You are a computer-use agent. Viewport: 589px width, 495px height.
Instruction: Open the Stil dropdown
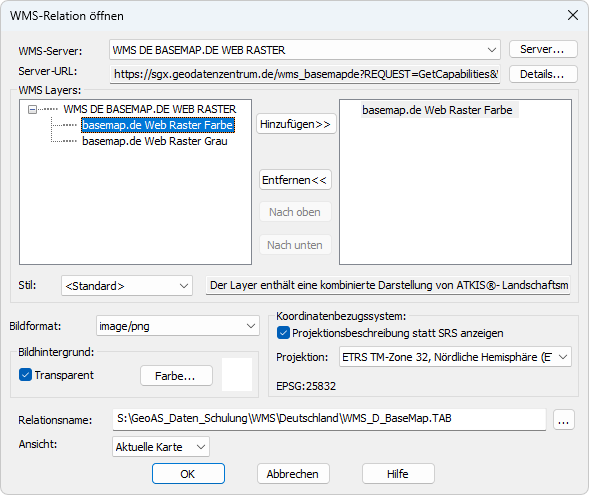127,286
